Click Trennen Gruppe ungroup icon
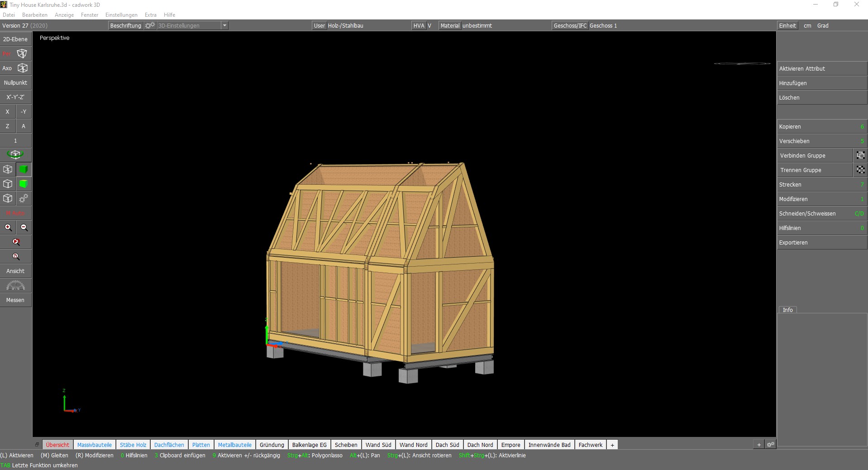The width and height of the screenshot is (868, 470). click(x=860, y=170)
